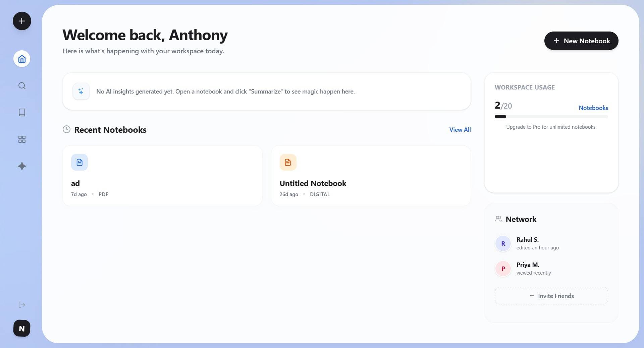Click the workspace usage progress bar

tap(551, 117)
